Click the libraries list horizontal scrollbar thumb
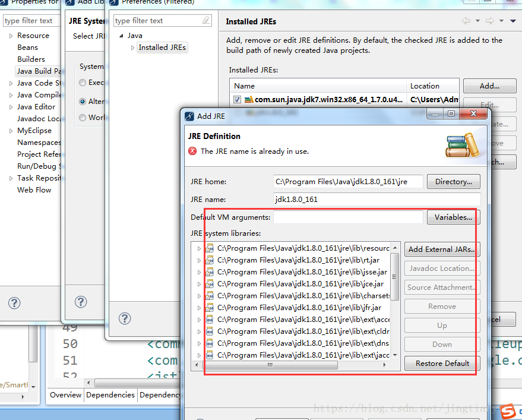The height and width of the screenshot is (420, 522). coord(270,365)
